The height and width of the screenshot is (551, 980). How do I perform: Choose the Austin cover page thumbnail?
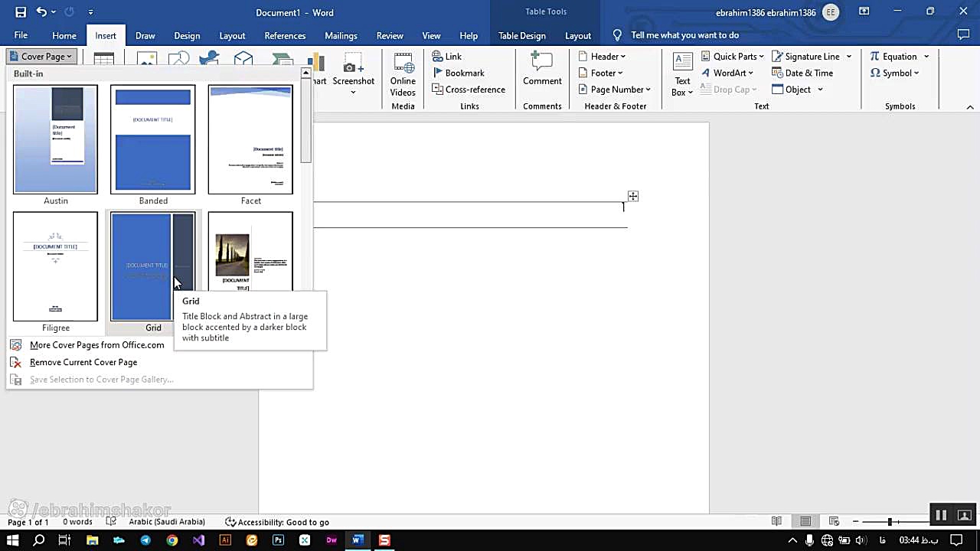tap(55, 139)
